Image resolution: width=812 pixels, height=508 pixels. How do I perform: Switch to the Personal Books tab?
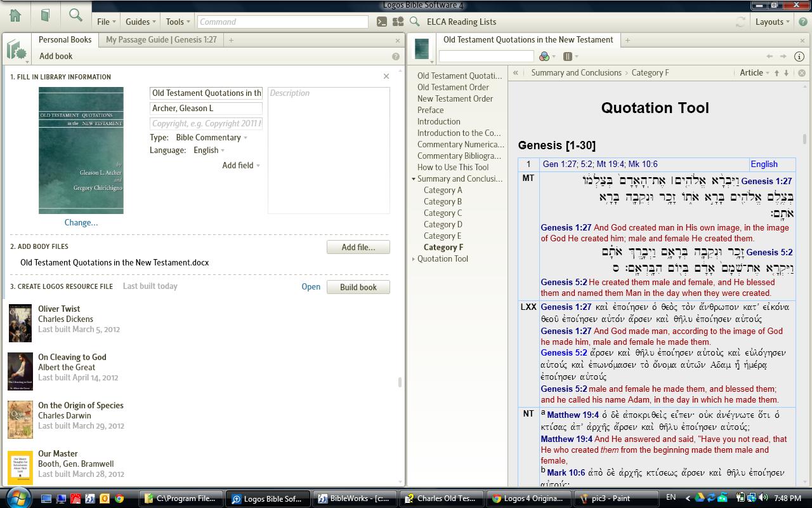point(65,39)
